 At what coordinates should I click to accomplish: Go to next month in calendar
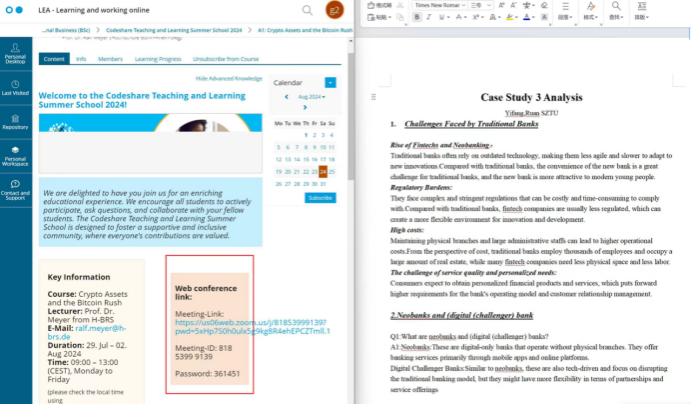tap(305, 107)
